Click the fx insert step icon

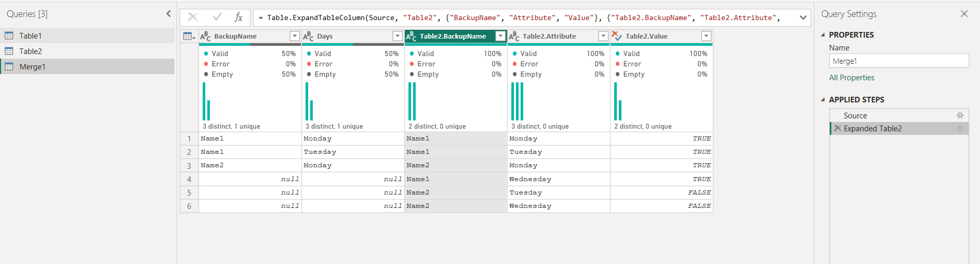[238, 17]
